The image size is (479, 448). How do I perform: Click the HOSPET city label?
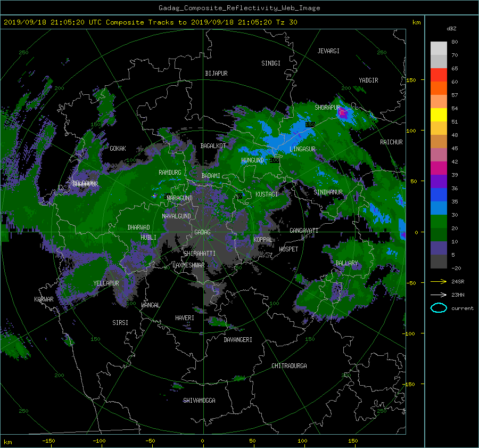pos(288,249)
